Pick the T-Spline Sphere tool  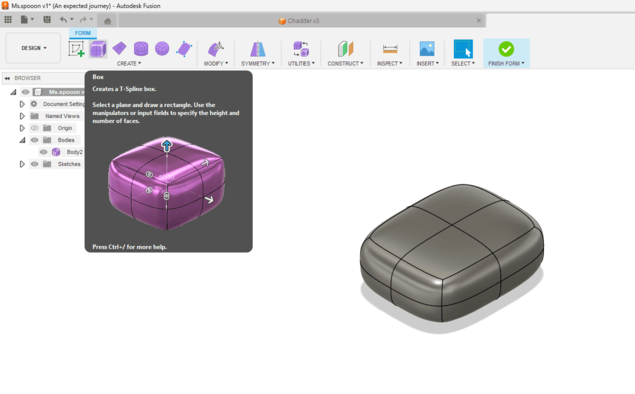[162, 49]
